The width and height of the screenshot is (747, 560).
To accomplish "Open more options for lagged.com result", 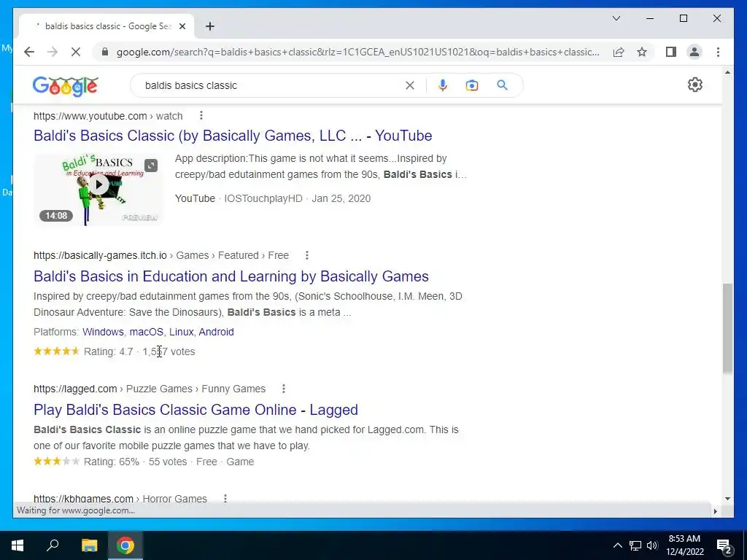I will 284,389.
